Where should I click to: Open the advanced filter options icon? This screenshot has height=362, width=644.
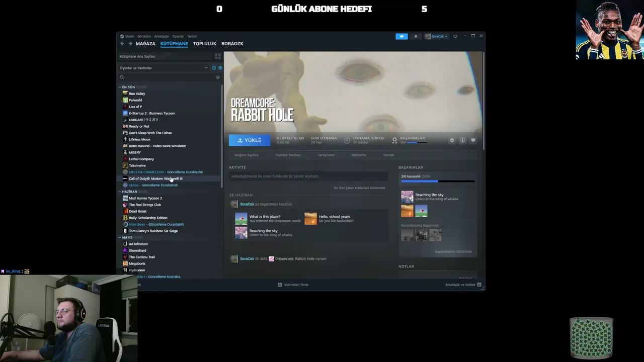click(218, 77)
